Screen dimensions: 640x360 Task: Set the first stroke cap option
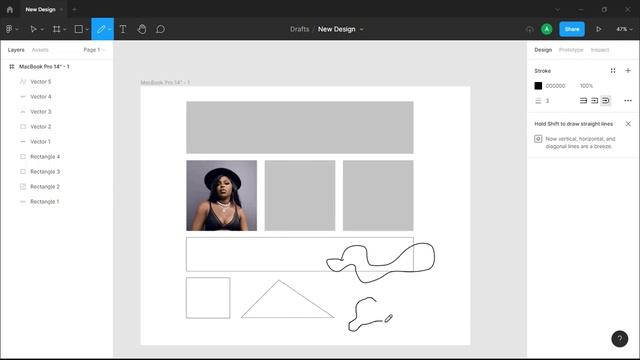(583, 100)
